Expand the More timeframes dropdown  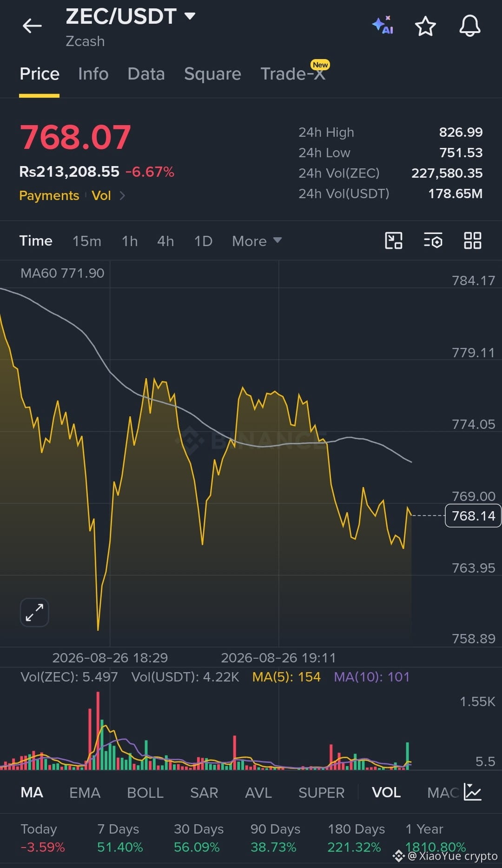(257, 241)
